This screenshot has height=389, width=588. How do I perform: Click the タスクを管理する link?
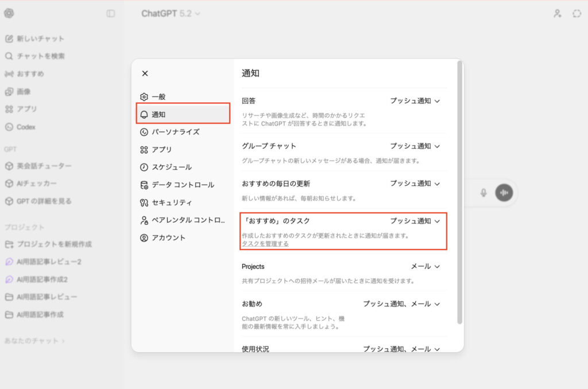click(x=265, y=243)
